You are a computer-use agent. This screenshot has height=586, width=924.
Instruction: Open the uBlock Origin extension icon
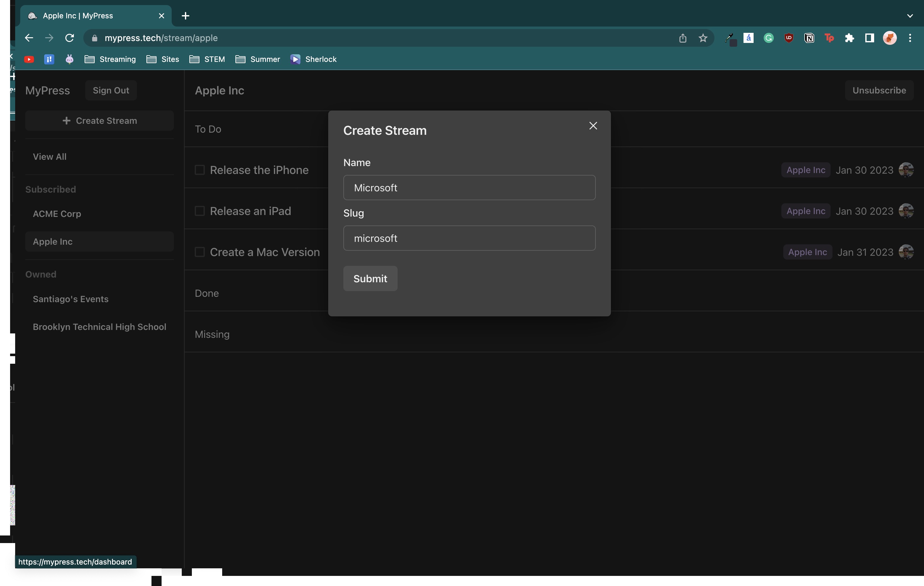pos(789,38)
